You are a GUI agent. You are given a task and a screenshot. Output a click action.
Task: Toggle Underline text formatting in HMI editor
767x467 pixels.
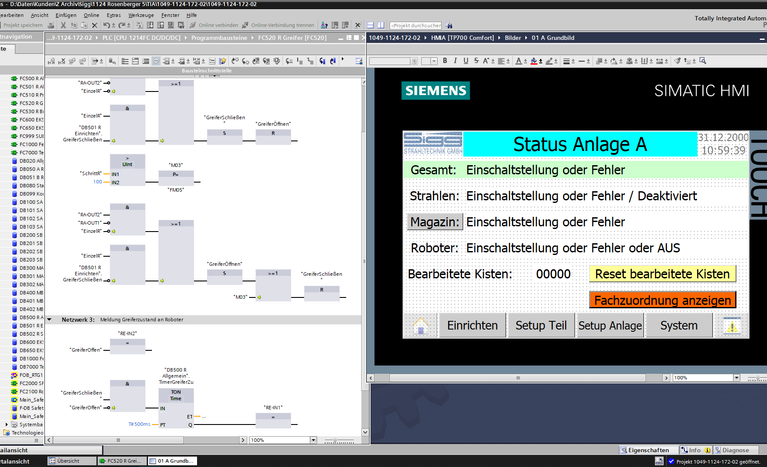pyautogui.click(x=466, y=61)
